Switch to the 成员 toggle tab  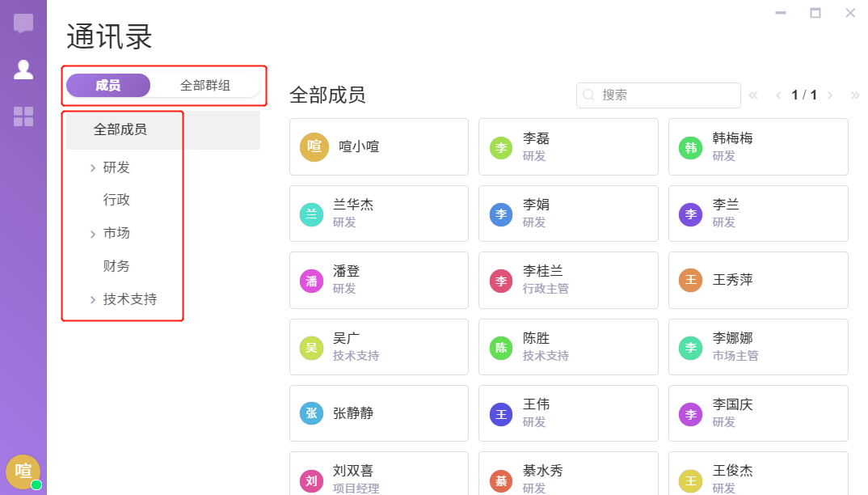(108, 86)
